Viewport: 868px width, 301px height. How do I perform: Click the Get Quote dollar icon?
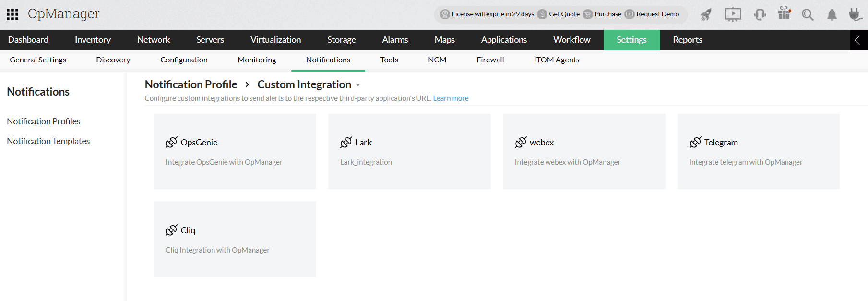542,14
